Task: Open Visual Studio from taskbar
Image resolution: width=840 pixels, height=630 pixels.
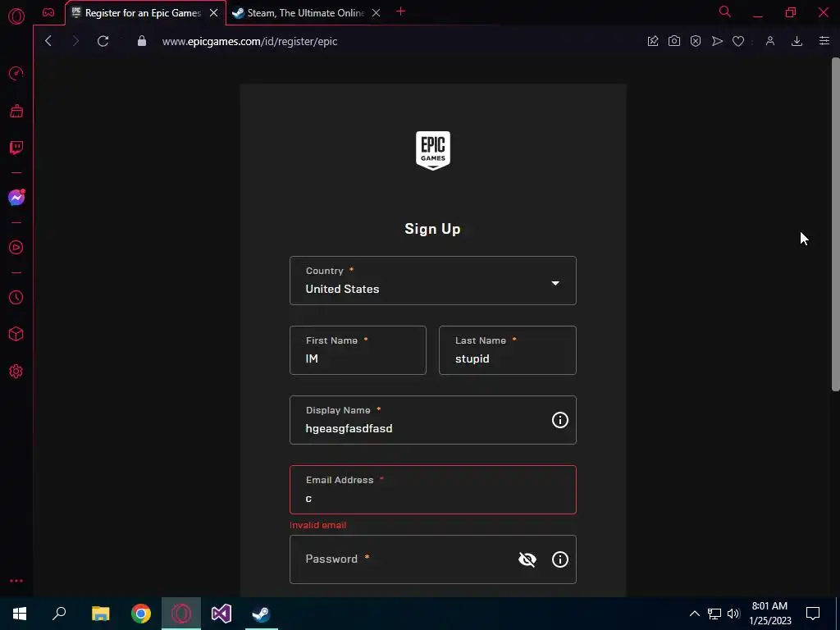Action: pyautogui.click(x=221, y=614)
